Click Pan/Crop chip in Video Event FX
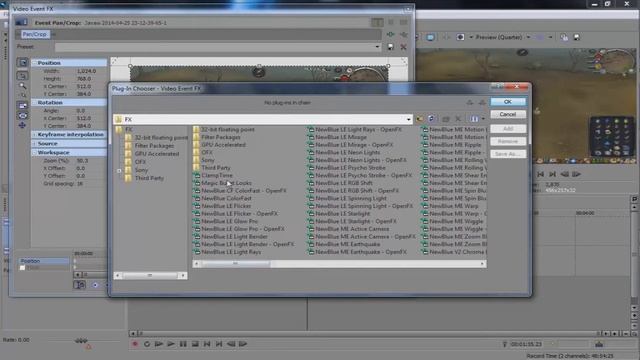 pos(34,34)
